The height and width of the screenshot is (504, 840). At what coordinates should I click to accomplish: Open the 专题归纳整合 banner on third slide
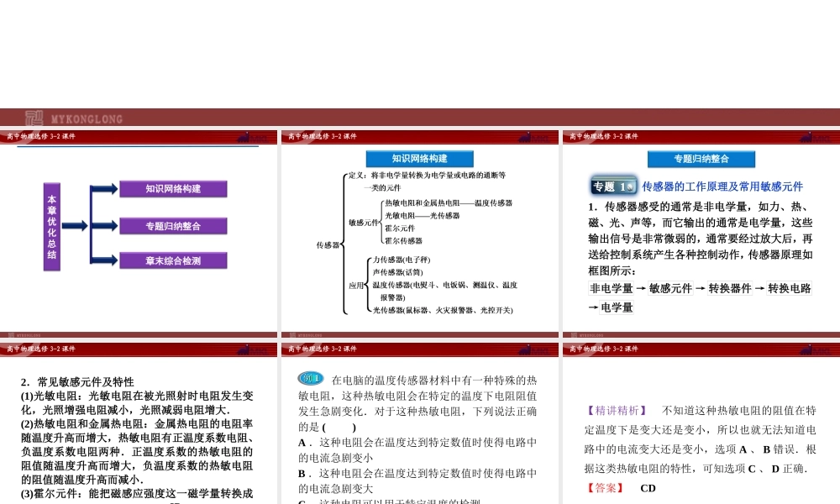pyautogui.click(x=701, y=158)
